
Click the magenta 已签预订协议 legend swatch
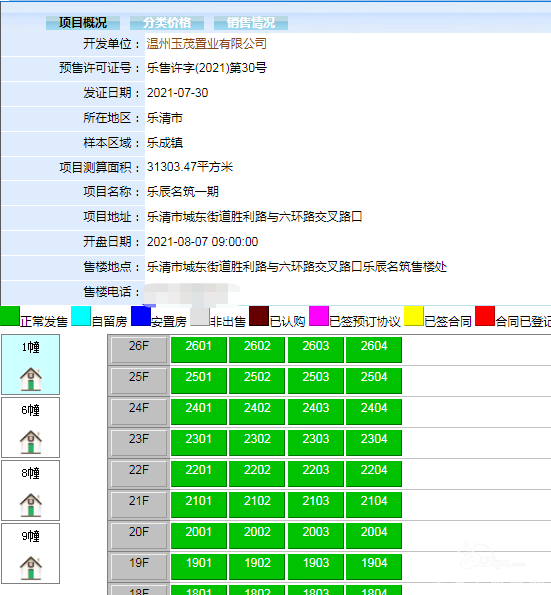point(319,316)
